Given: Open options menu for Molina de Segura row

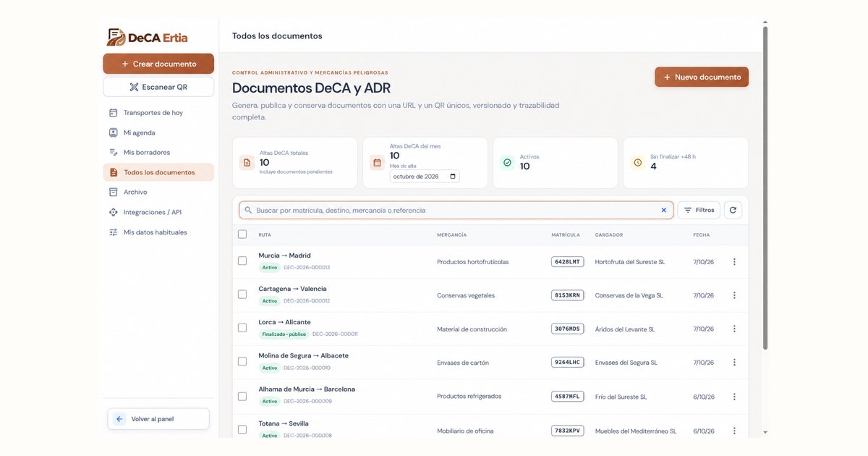Looking at the screenshot, I should (734, 363).
